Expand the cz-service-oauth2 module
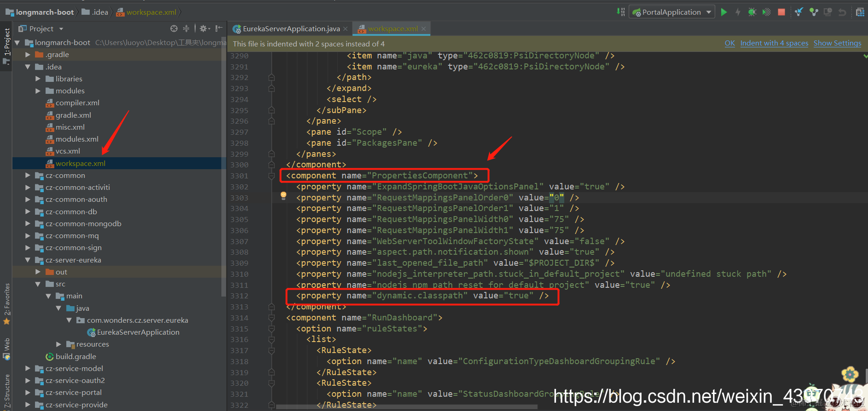Screen dimensions: 868x411 (28, 381)
